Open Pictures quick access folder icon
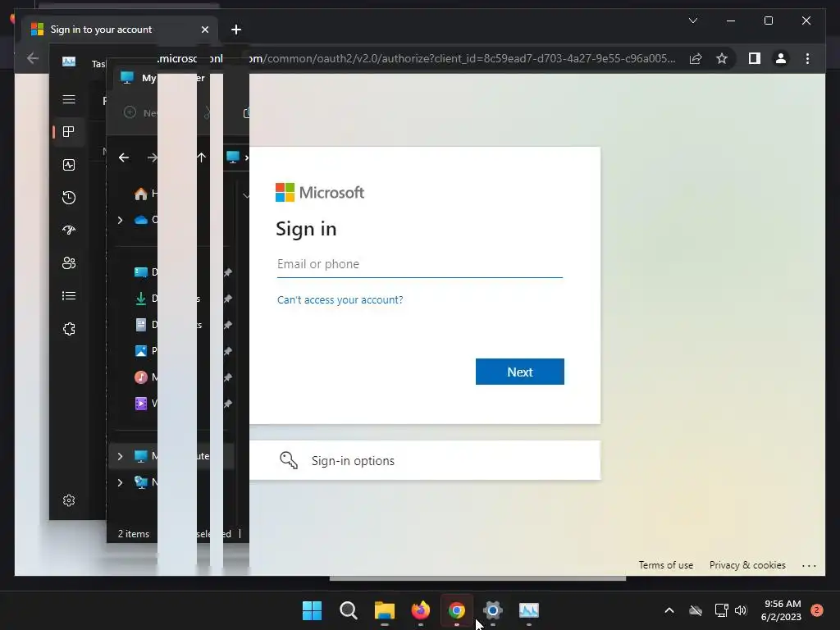840x630 pixels. tap(141, 351)
